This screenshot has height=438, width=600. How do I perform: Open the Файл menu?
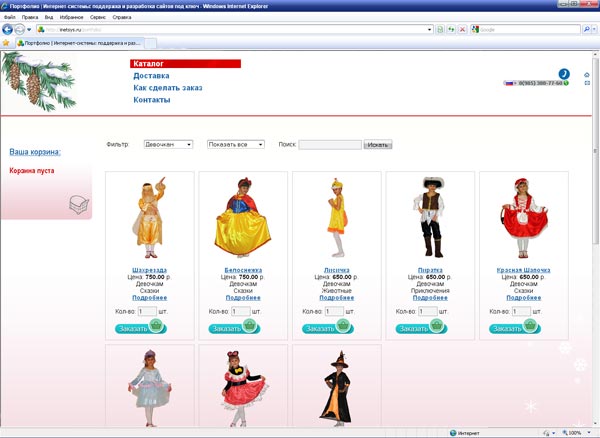(10, 17)
